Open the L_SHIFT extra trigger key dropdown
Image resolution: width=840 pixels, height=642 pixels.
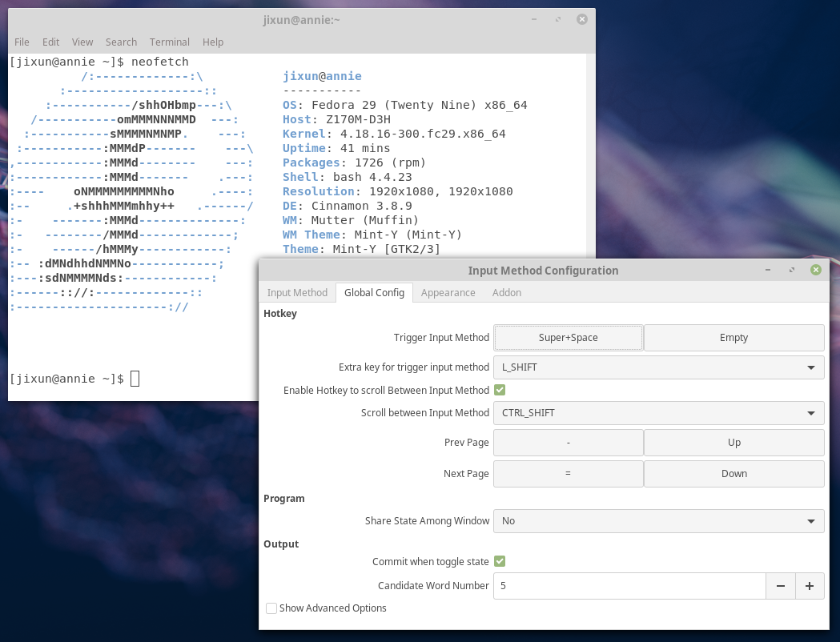(x=658, y=367)
